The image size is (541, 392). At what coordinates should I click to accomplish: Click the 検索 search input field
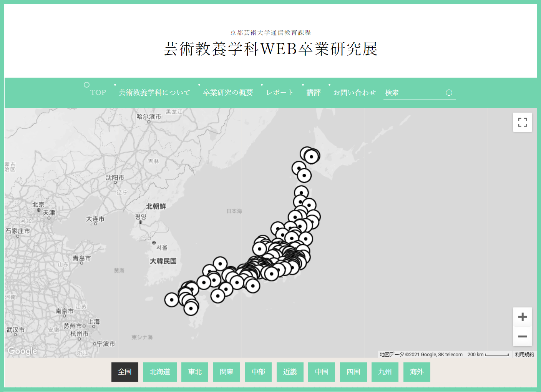[x=413, y=93]
